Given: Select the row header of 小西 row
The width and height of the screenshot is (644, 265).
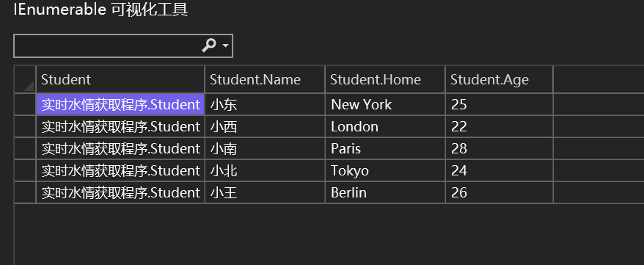Looking at the screenshot, I should click(x=25, y=126).
